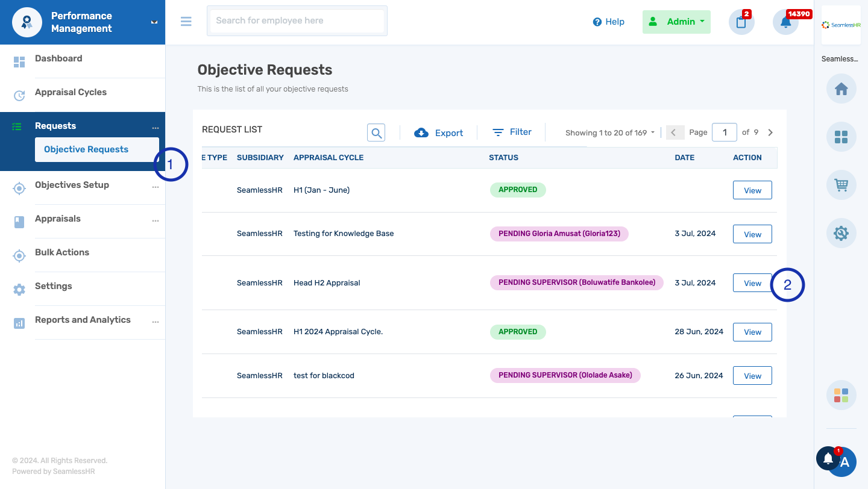This screenshot has width=868, height=489.
Task: Click the Objectives Setup icon
Action: point(19,188)
